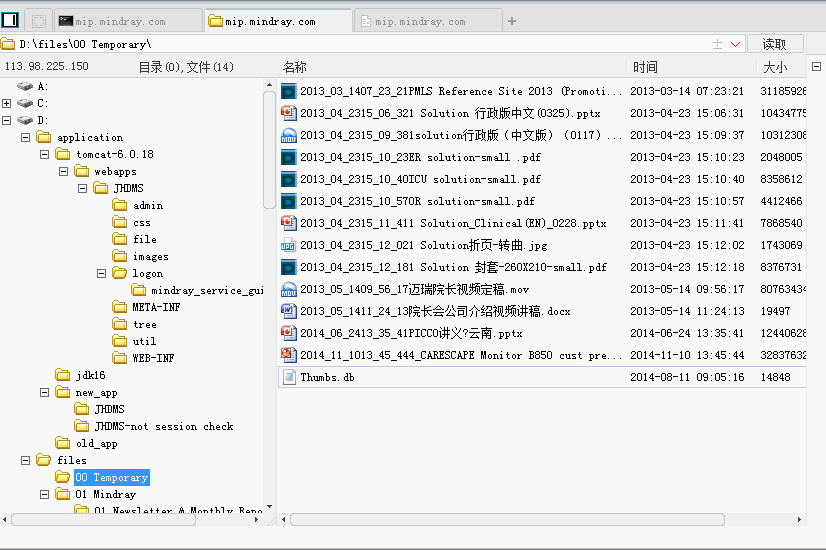
Task: Click the dotted square icon next to tabs
Action: tap(38, 21)
